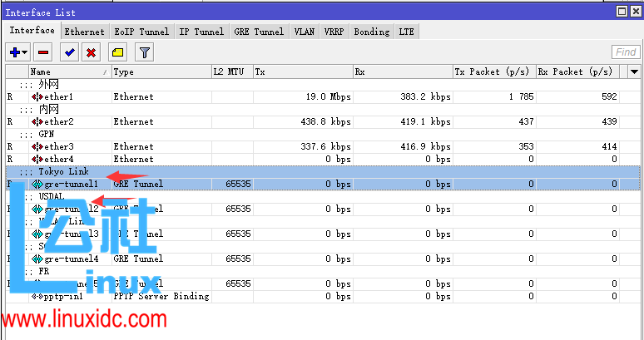Click the 383.2 kbps Rx value
Screen dimensions: 644x340
[x=425, y=96]
